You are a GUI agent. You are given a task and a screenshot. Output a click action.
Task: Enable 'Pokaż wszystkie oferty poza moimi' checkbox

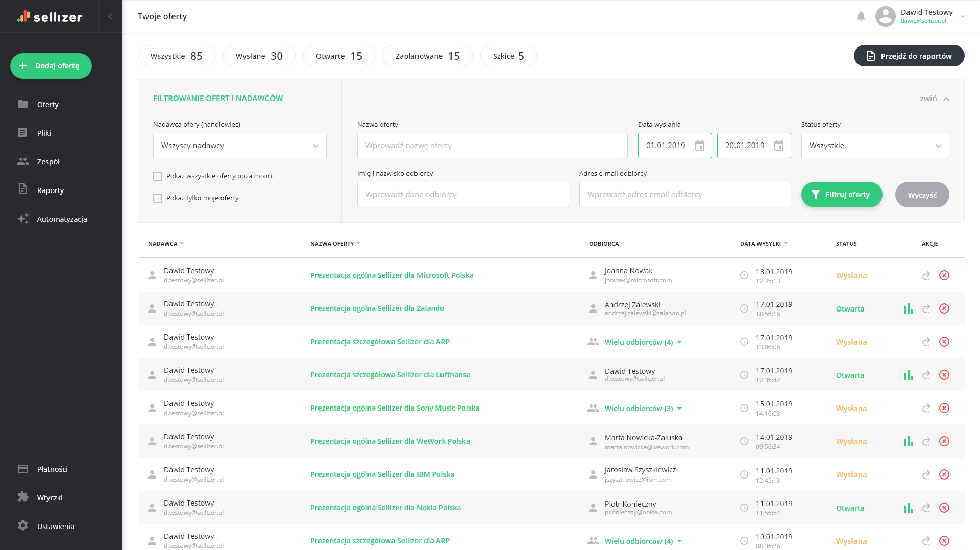click(158, 176)
